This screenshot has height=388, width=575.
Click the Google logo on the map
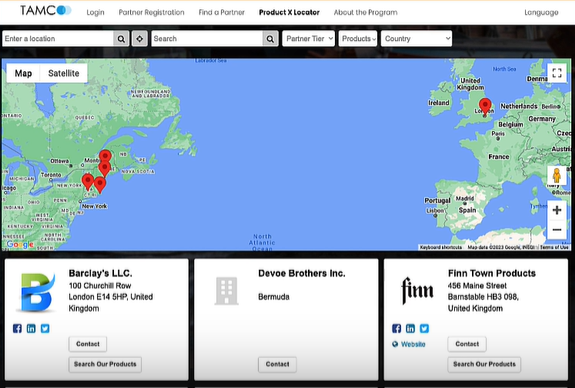point(20,244)
